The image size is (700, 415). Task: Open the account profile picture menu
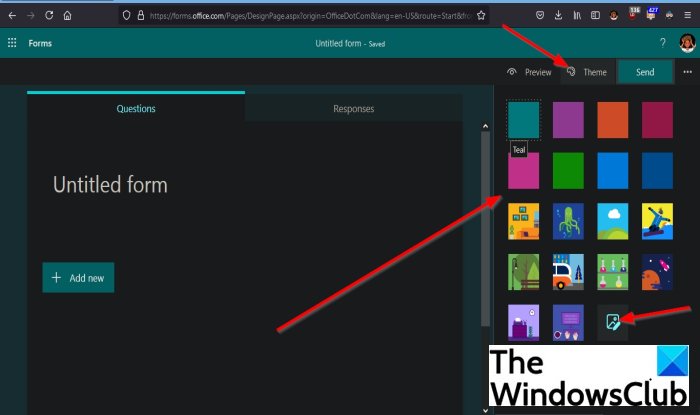pos(688,43)
